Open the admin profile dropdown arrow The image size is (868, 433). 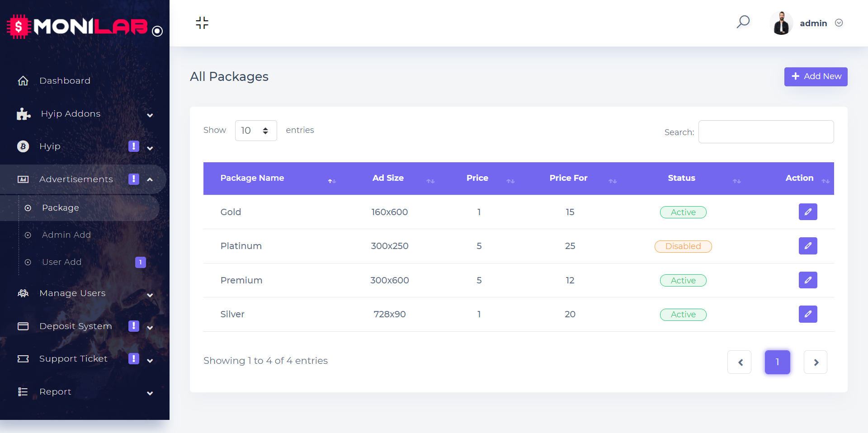pyautogui.click(x=839, y=23)
